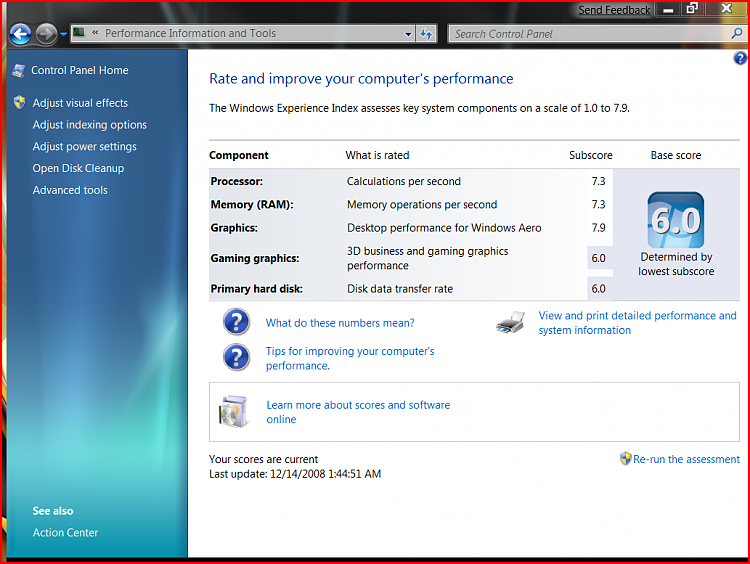The width and height of the screenshot is (750, 564).
Task: Close the Performance Information window
Action: point(727,9)
